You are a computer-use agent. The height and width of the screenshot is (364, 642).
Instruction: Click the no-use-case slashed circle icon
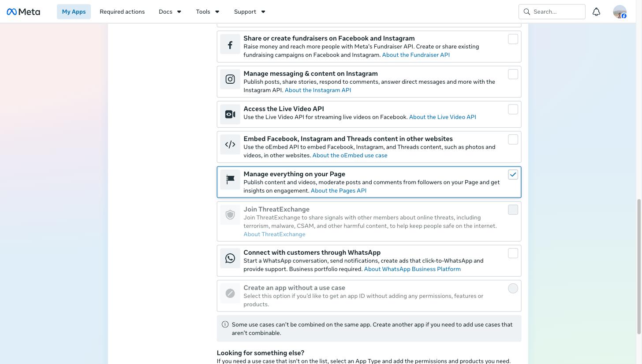pyautogui.click(x=230, y=293)
